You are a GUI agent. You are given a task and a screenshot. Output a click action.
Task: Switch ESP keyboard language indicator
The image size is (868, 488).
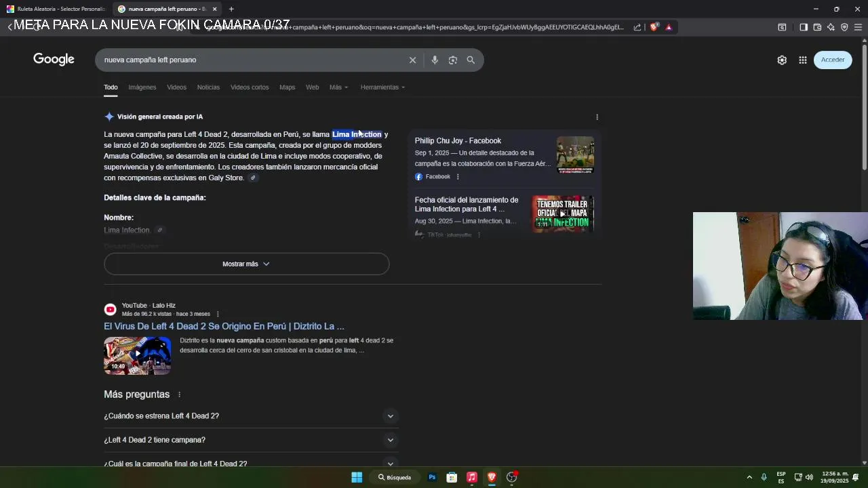coord(781,477)
